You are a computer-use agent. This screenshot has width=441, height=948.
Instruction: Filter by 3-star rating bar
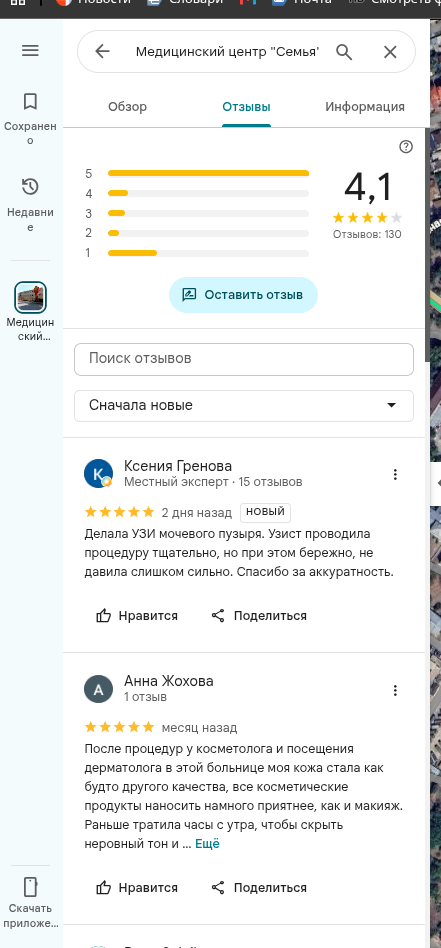(x=208, y=213)
